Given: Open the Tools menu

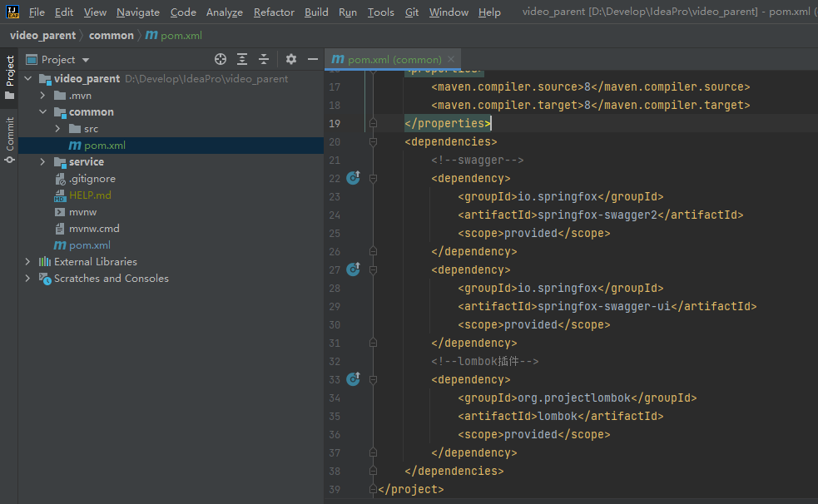Looking at the screenshot, I should (x=381, y=12).
